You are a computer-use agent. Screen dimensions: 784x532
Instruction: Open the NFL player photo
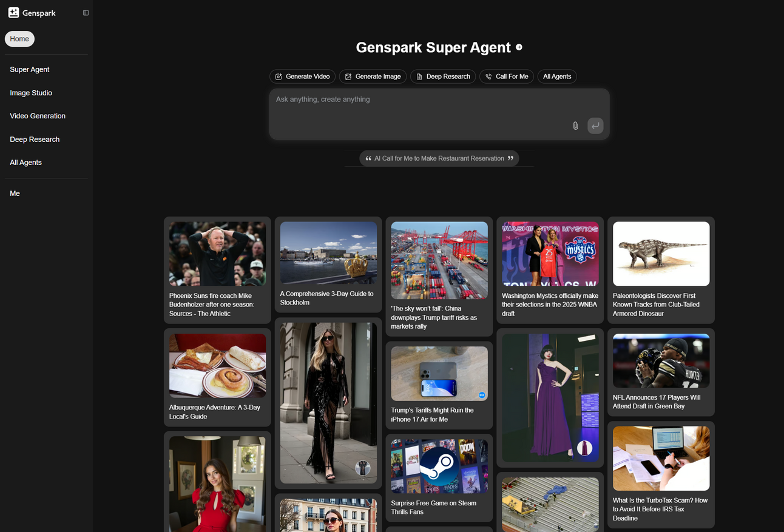[x=661, y=360]
